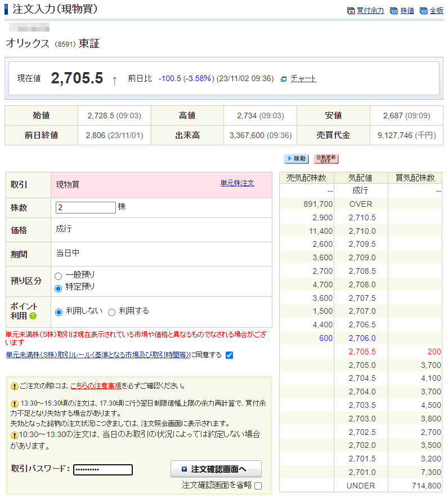Viewport: 448px width, 498px height.
Task: Click the chart icon next to チャート
Action: (x=284, y=79)
